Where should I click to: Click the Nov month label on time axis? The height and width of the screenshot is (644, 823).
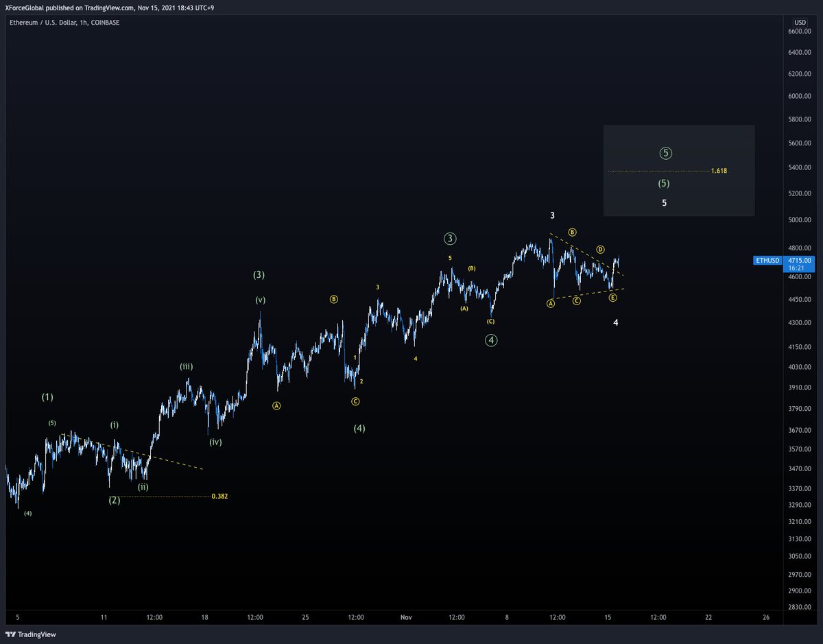406,617
